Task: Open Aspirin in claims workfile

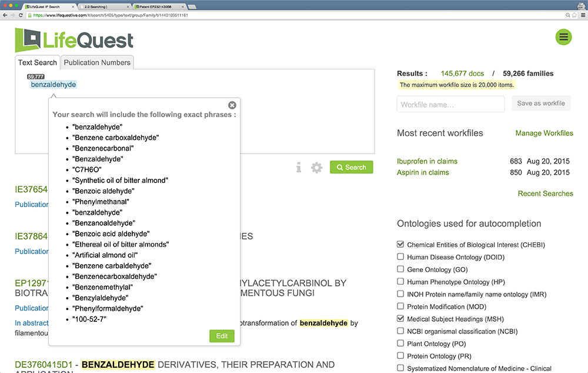Action: [x=423, y=172]
